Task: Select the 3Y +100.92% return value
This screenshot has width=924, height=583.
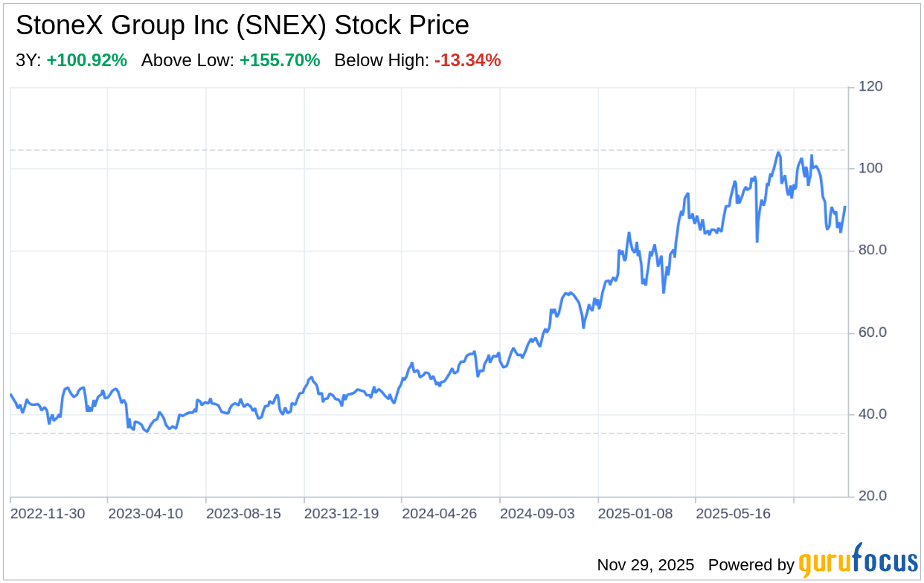Action: click(86, 61)
